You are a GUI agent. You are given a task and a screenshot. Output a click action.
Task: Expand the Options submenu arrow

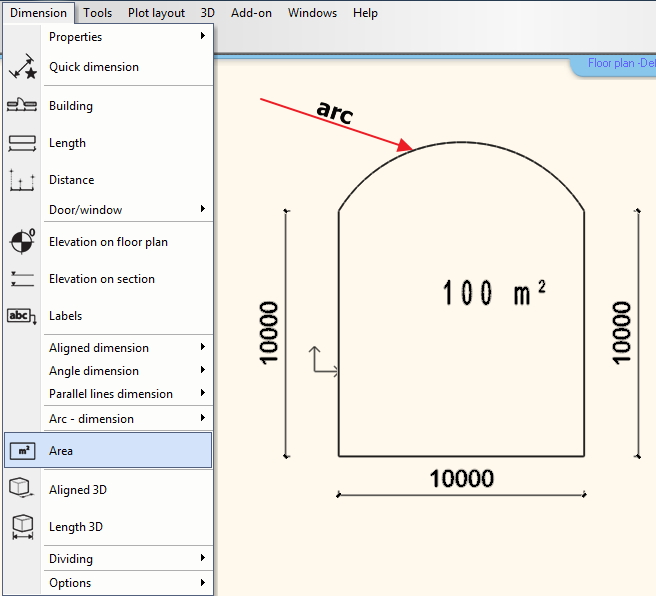203,582
